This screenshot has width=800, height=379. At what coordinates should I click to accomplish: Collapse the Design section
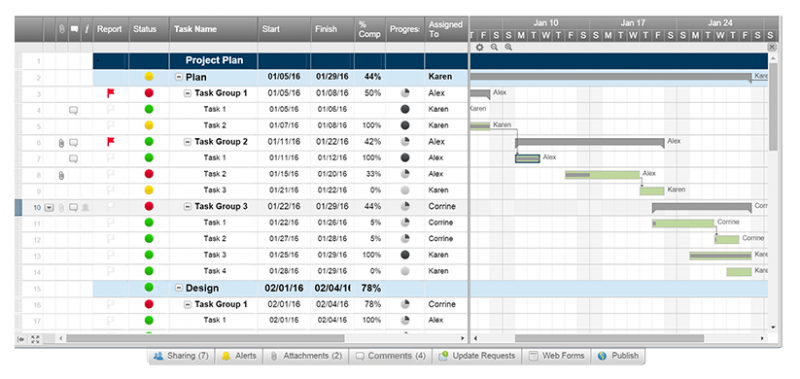pos(179,288)
